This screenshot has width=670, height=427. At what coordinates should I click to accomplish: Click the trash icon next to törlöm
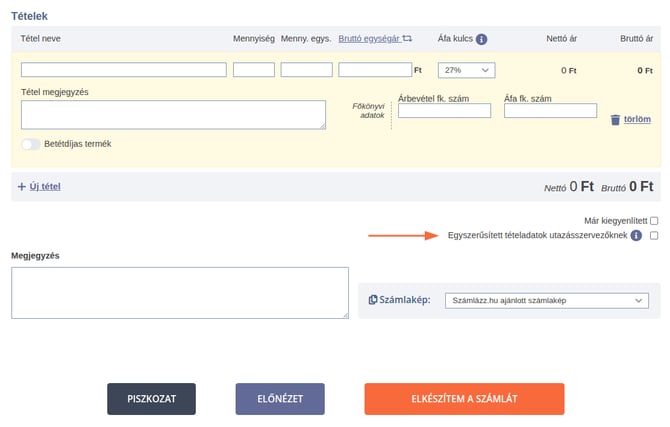(615, 120)
